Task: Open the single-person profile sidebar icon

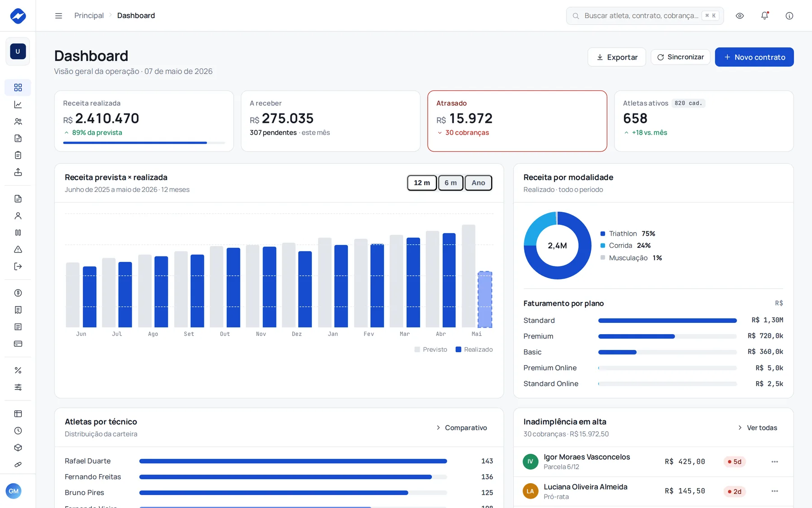Action: (x=18, y=216)
